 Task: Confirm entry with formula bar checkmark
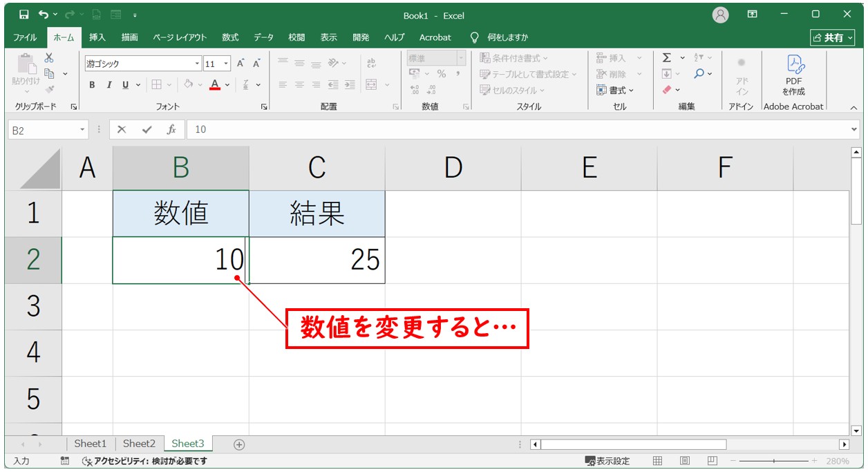147,129
